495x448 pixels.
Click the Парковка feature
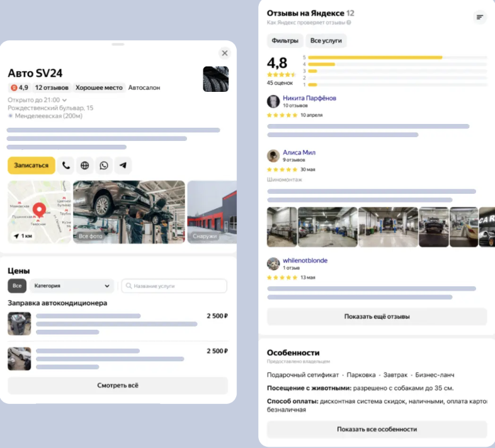pos(361,375)
